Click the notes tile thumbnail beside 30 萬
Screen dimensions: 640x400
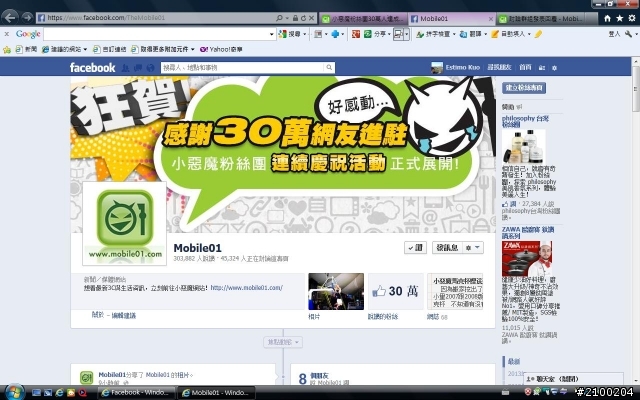tap(455, 291)
